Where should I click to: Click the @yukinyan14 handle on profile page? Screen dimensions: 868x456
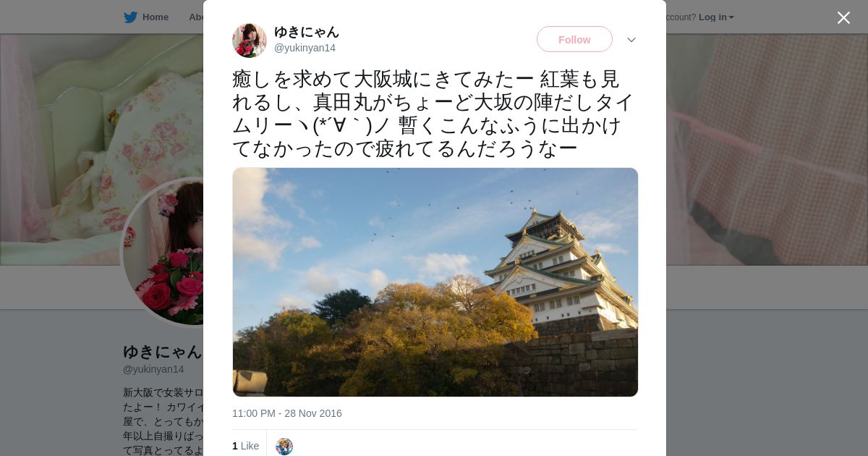point(153,369)
